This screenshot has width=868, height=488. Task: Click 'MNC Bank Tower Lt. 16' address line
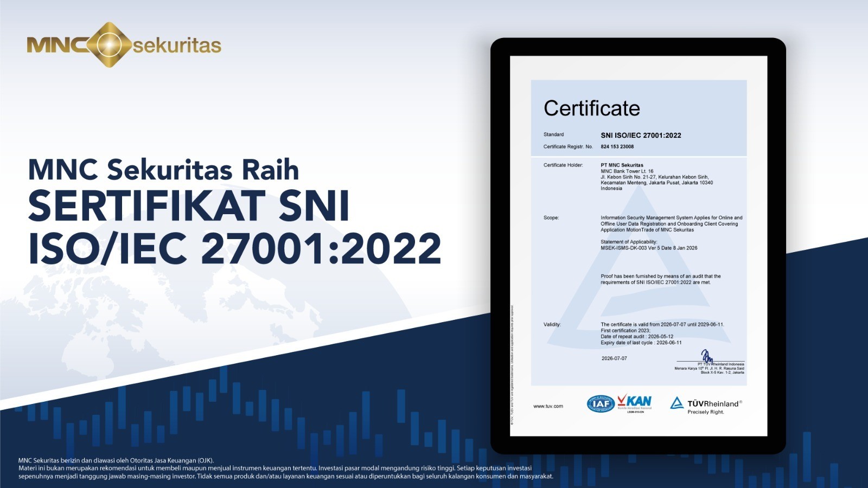(627, 171)
